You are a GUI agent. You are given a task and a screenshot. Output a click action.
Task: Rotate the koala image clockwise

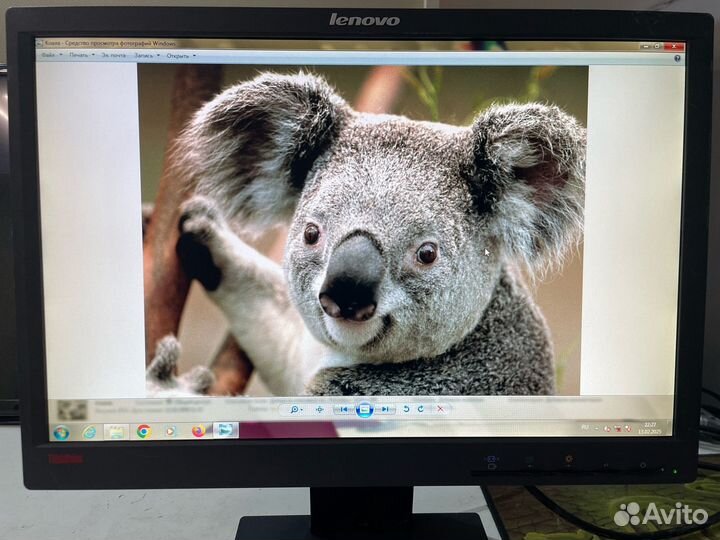tap(421, 409)
